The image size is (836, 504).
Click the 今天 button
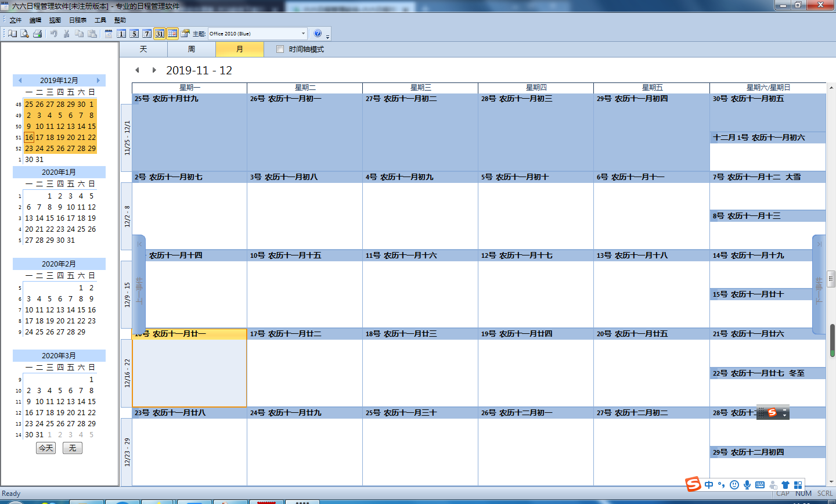tap(46, 448)
